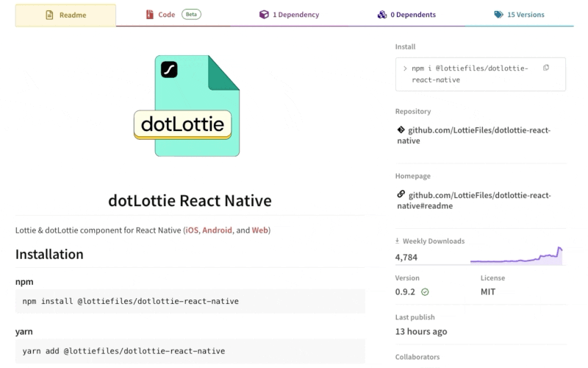Open the 15 Versions tab

point(520,15)
